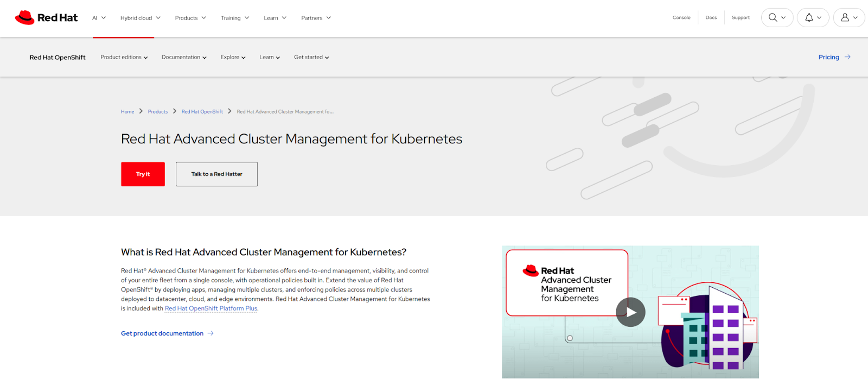This screenshot has height=385, width=868.
Task: Expand the AI menu
Action: (99, 18)
